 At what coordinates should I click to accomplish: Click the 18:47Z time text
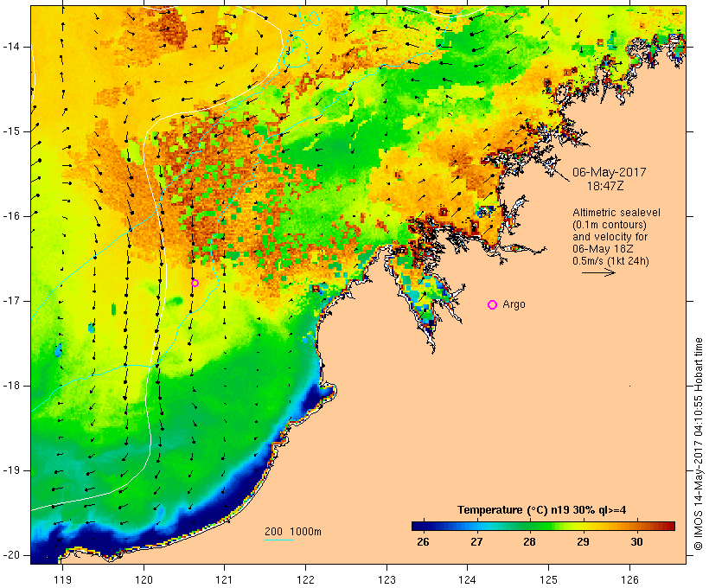click(x=605, y=186)
